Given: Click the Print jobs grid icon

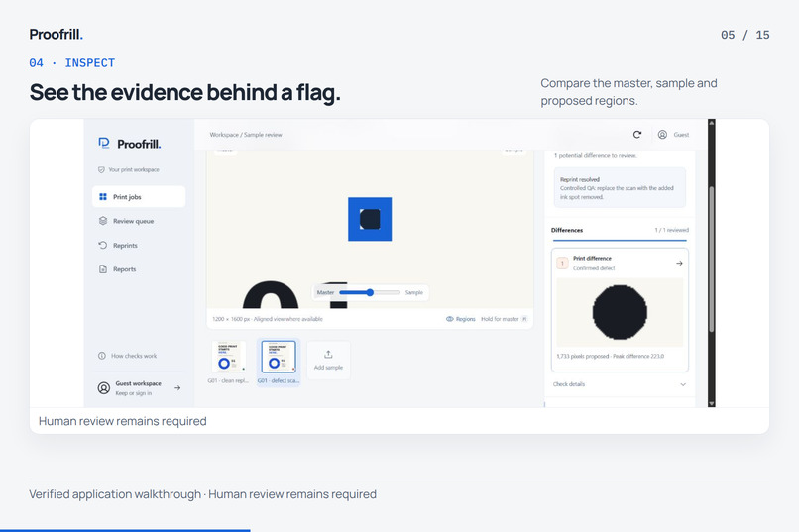Looking at the screenshot, I should click(103, 196).
